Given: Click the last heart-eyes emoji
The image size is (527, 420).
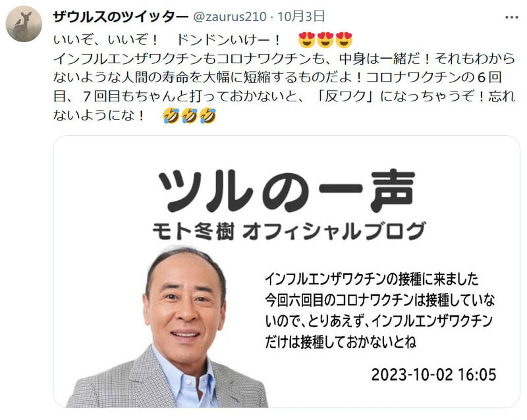Looking at the screenshot, I should 343,40.
